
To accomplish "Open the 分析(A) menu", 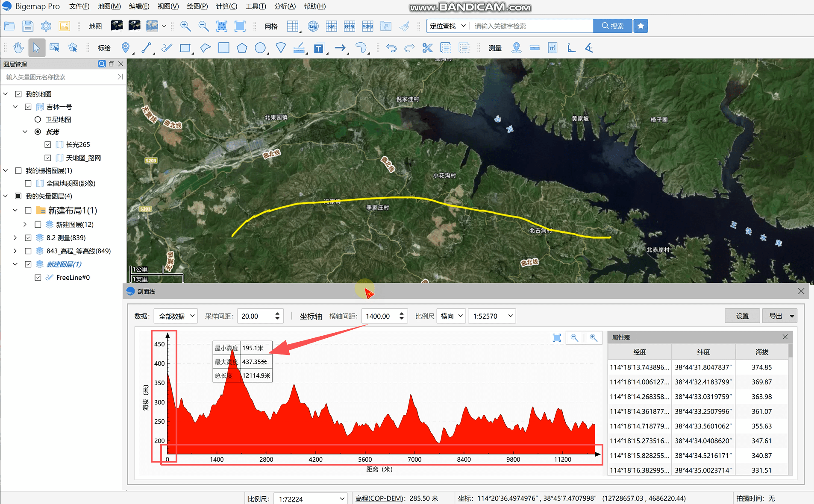I will coord(285,6).
